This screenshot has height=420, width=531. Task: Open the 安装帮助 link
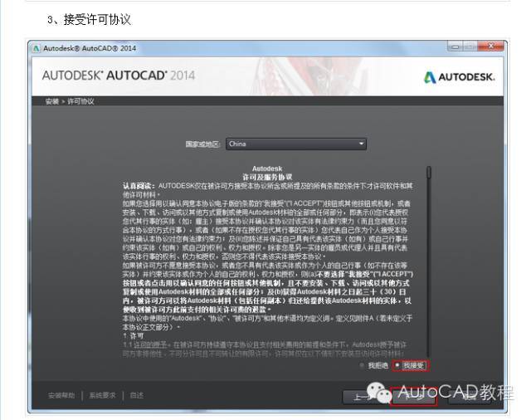tap(61, 395)
